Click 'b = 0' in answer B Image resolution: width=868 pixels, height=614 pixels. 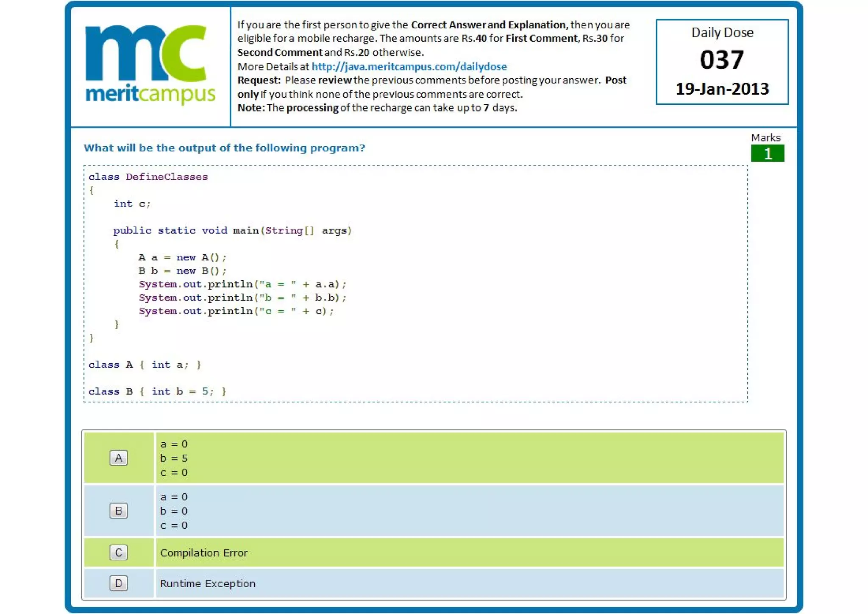174,511
